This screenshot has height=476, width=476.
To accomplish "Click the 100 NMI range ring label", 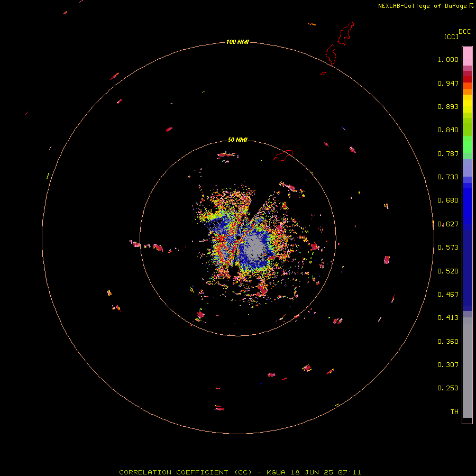I will tap(237, 42).
